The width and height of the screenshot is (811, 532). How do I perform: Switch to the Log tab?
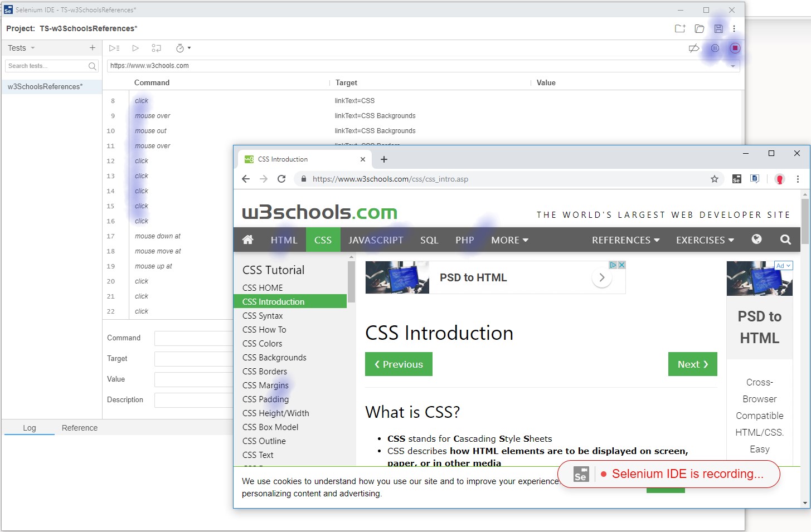coord(30,428)
